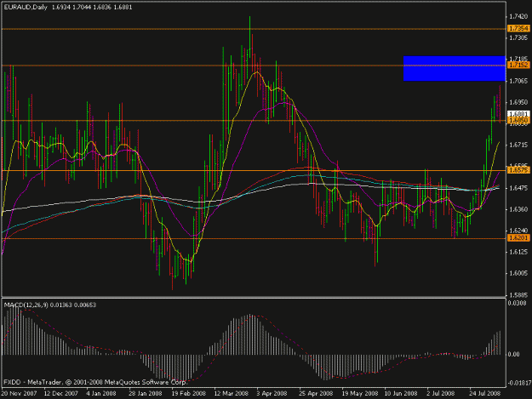The image size is (532, 399).
Task: Click the 2 Jul 2008 date label
Action: [x=441, y=394]
